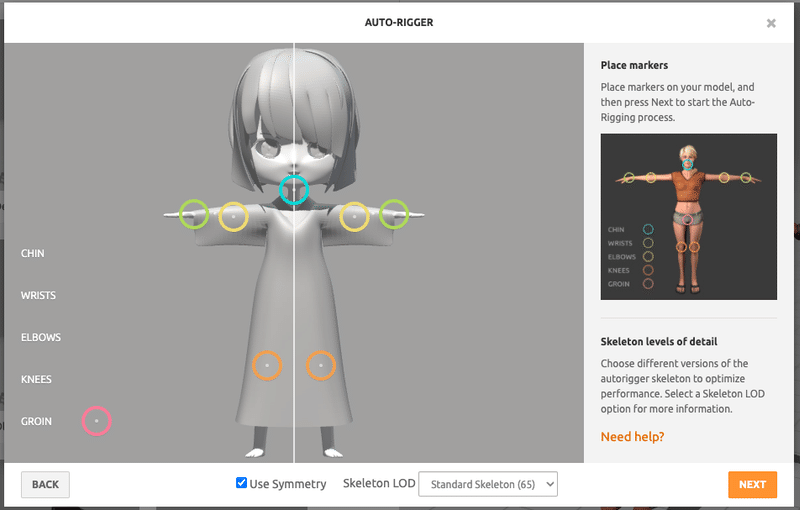Click the Skeleton LOD label
The height and width of the screenshot is (510, 800).
[379, 483]
